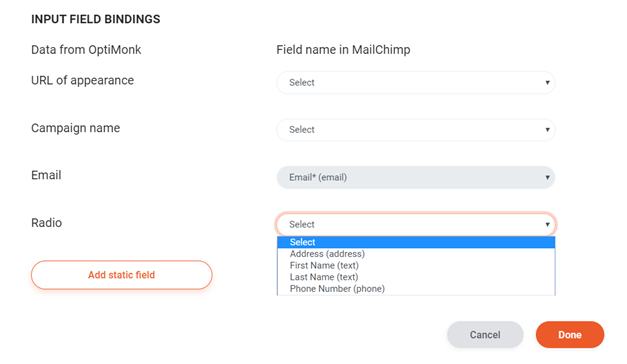Viewport: 627px width, 364px height.
Task: Click the Email field label
Action: [x=46, y=175]
